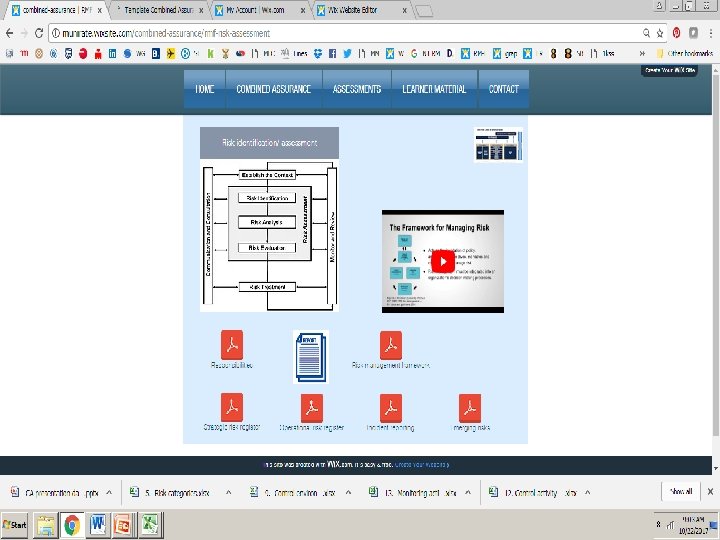The image size is (720, 540).
Task: Open Chrome menu three-dots icon
Action: point(710,33)
